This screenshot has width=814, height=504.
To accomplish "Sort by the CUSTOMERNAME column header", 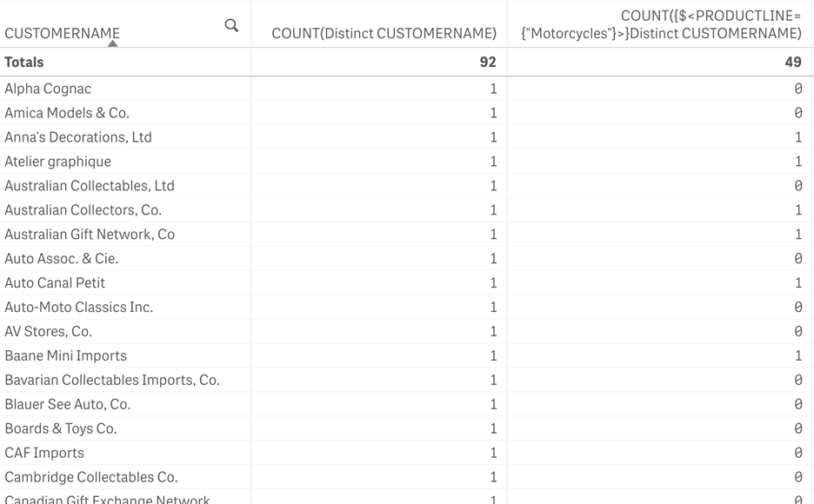I will click(x=62, y=33).
